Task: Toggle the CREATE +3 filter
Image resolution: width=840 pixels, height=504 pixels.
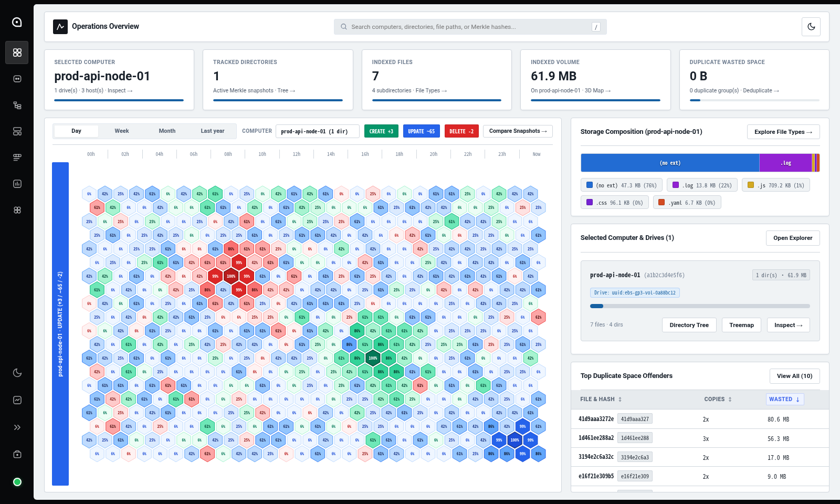Action: pos(381,131)
